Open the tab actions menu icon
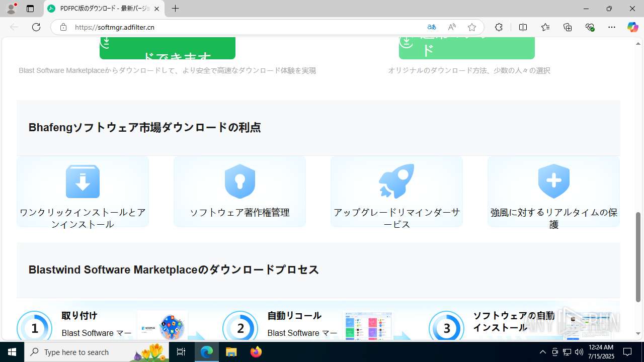 pos(30,9)
